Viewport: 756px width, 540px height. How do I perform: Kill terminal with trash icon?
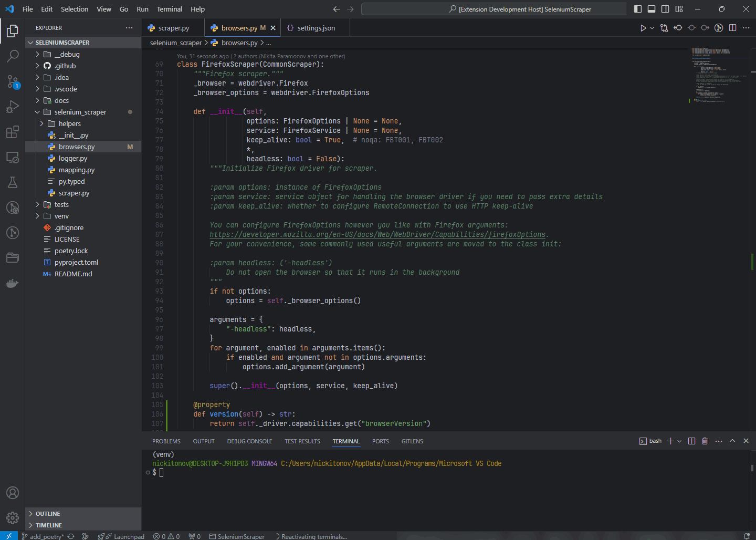[705, 441]
